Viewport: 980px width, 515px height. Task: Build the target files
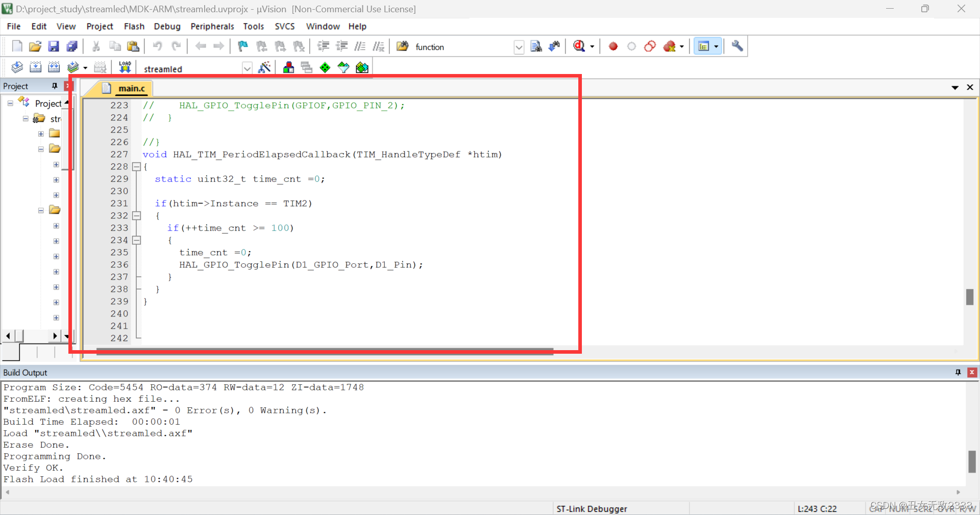35,67
